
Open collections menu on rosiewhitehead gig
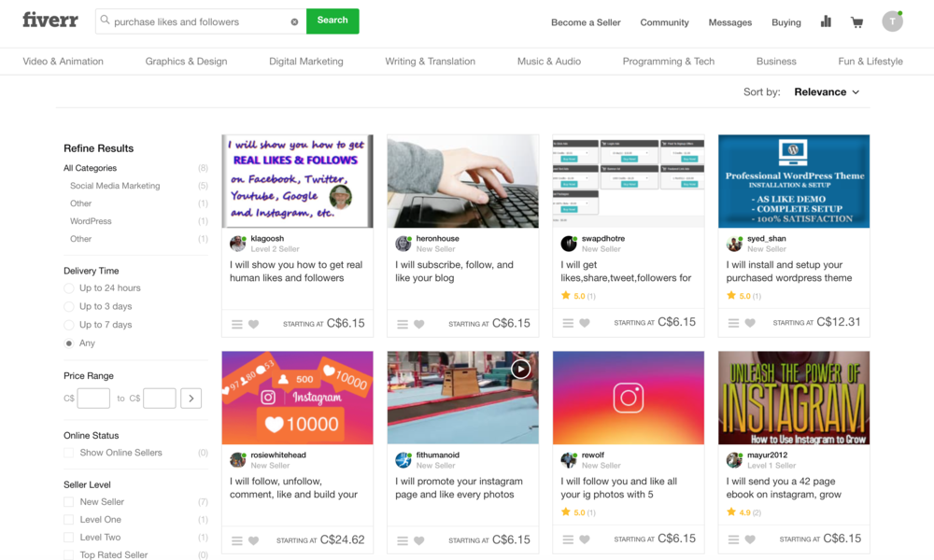pyautogui.click(x=237, y=541)
